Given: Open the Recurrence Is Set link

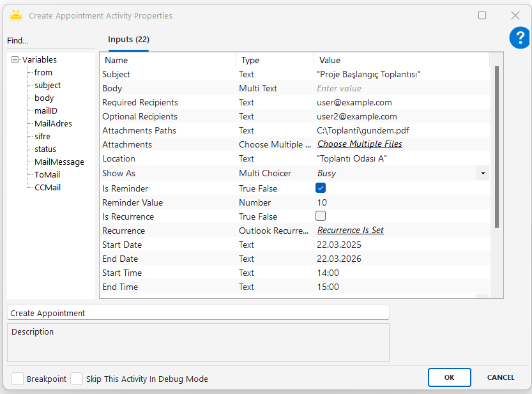Looking at the screenshot, I should click(x=351, y=230).
